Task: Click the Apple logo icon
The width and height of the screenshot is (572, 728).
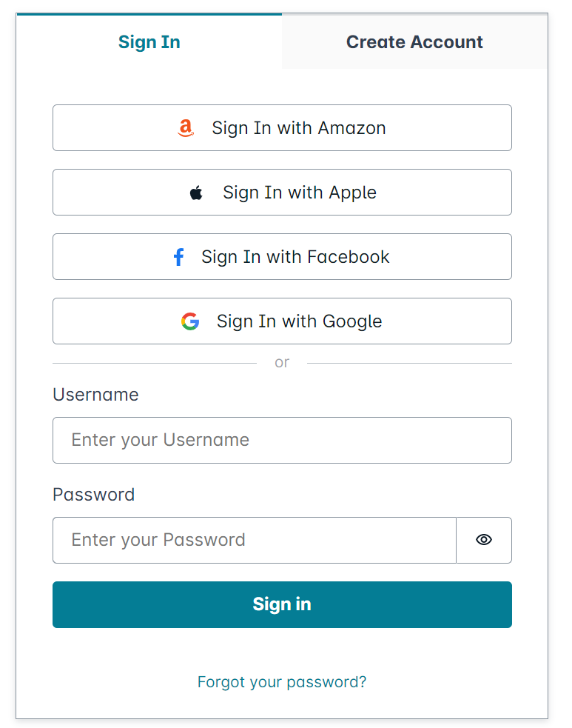Action: click(196, 193)
